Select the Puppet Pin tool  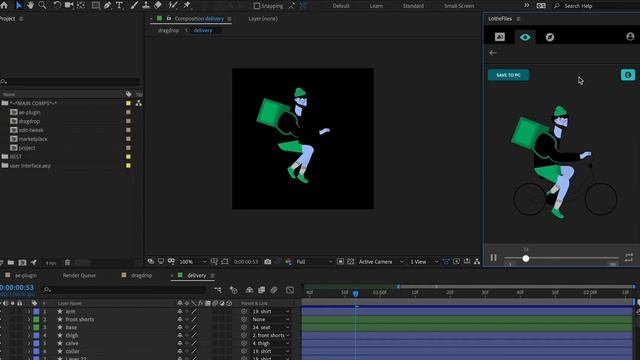coord(187,5)
